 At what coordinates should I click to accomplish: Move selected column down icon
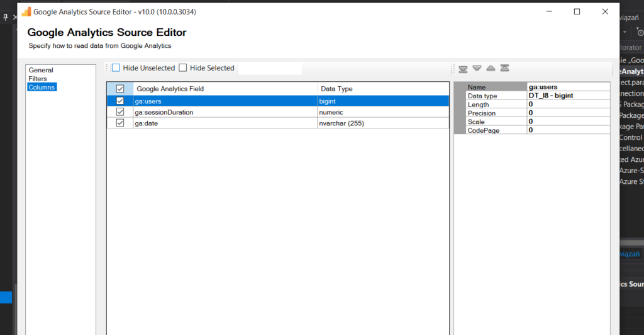tap(477, 68)
